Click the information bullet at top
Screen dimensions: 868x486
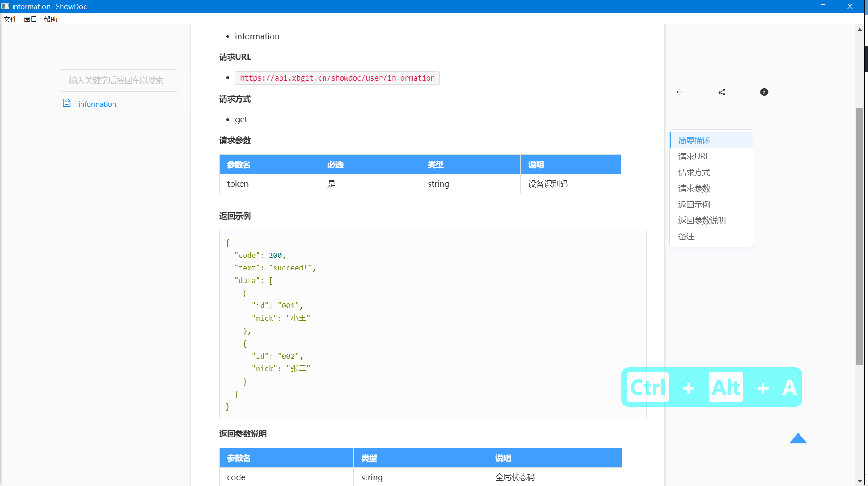(x=257, y=36)
